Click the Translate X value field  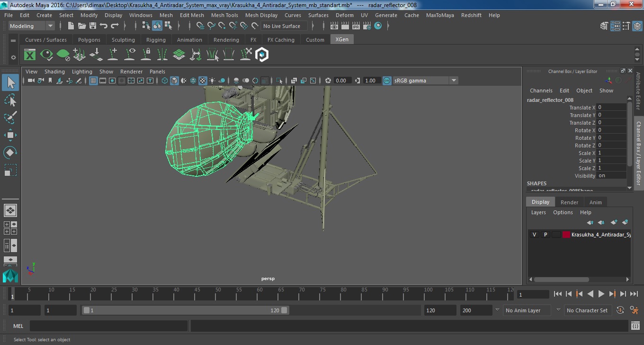(x=611, y=108)
